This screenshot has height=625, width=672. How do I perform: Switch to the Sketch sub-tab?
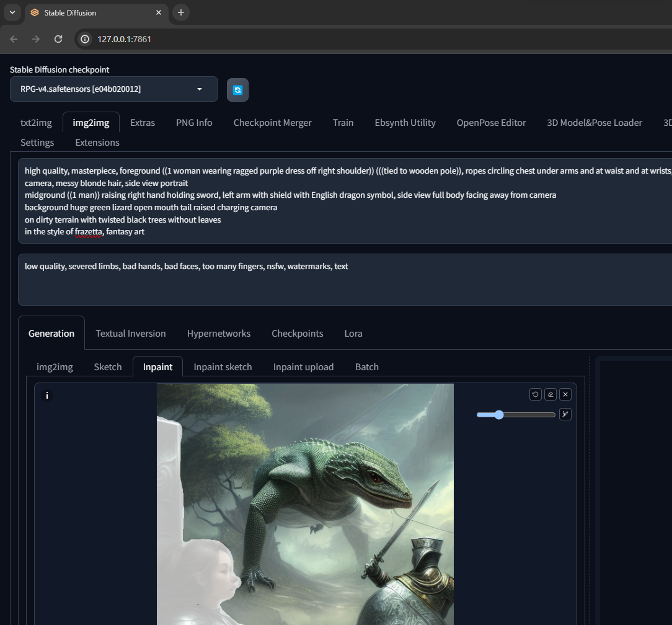coord(108,367)
